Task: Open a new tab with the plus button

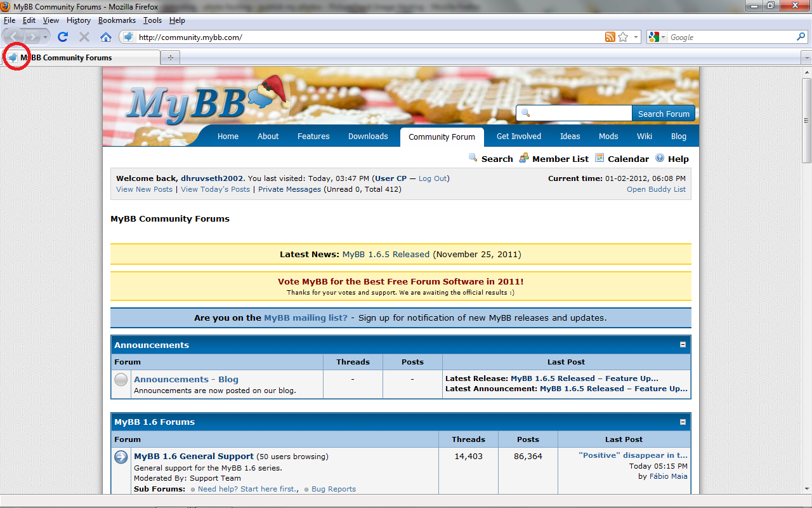Action: (x=170, y=58)
